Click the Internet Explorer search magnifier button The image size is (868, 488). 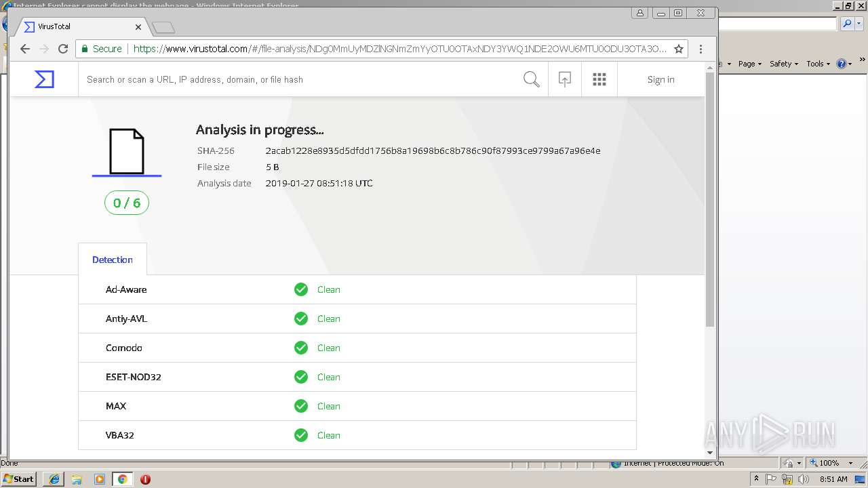847,24
